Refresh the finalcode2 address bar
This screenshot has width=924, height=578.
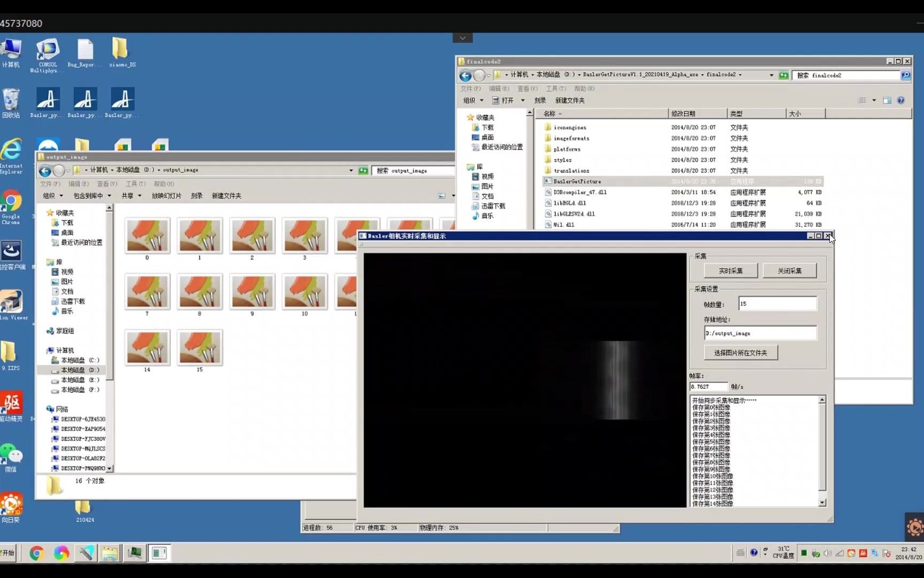point(783,75)
